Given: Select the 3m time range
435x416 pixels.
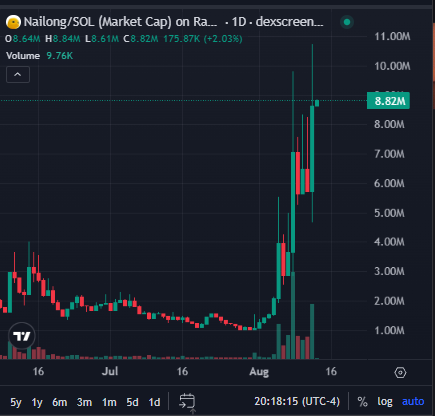Looking at the screenshot, I should 84,402.
